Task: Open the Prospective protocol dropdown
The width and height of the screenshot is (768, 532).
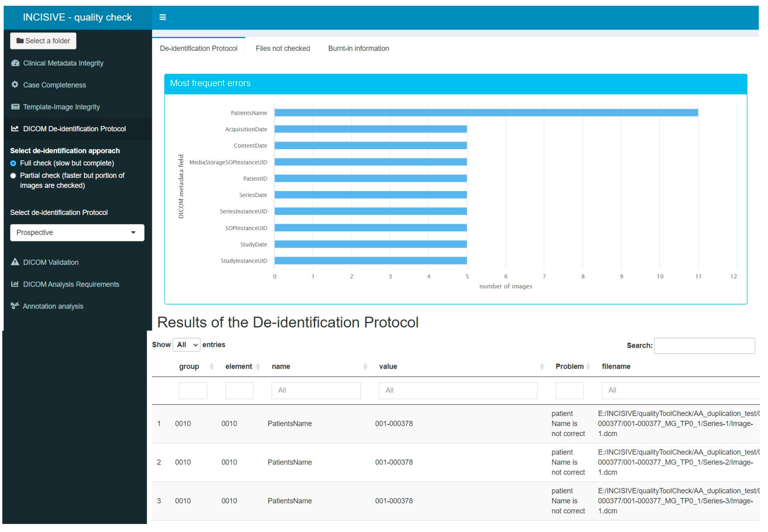Action: (x=77, y=233)
